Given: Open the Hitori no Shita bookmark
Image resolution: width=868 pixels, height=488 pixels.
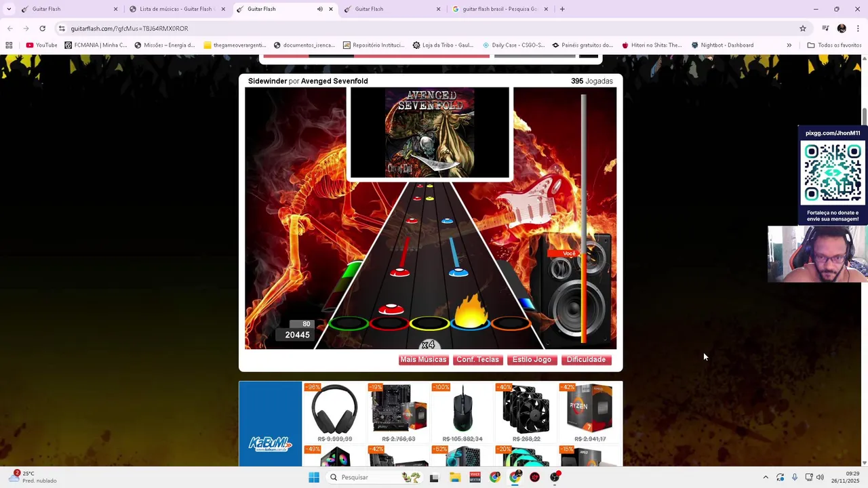Looking at the screenshot, I should pos(652,45).
